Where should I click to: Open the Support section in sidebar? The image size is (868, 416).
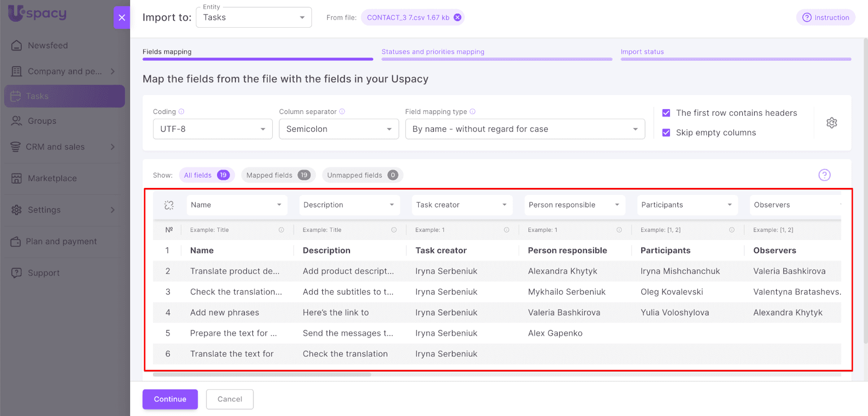pyautogui.click(x=43, y=273)
